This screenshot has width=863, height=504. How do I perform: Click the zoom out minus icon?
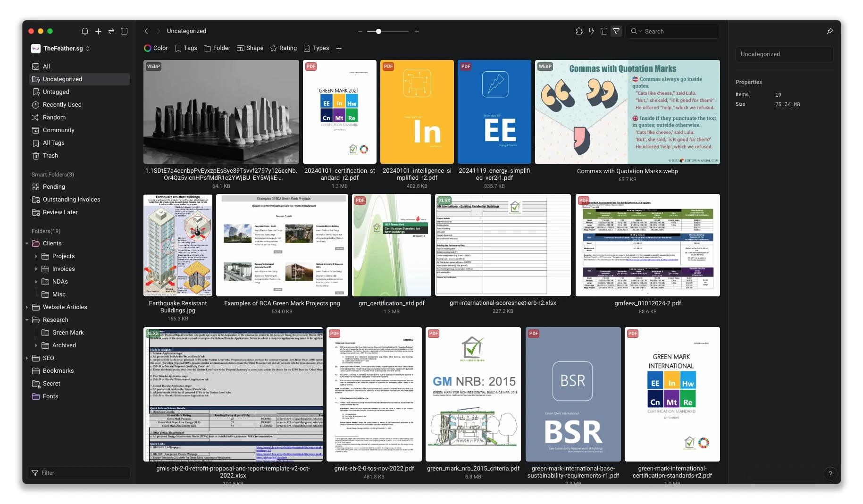[x=360, y=31]
